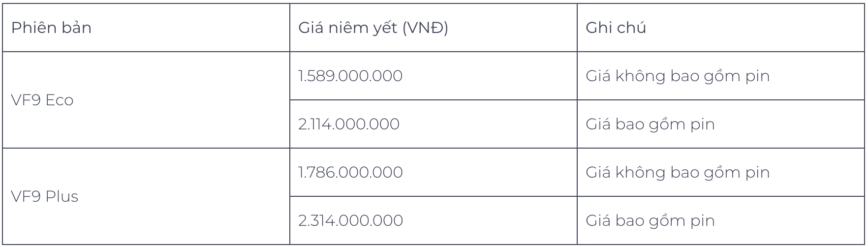The image size is (868, 247).
Task: Click the 'Giá niêm yết (VNĐ)' column header
Action: (373, 28)
